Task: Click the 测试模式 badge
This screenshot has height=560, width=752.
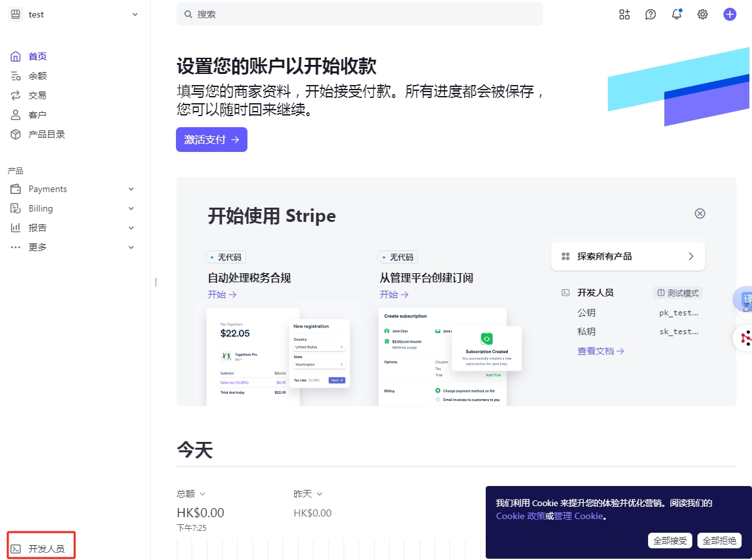Action: pyautogui.click(x=678, y=293)
